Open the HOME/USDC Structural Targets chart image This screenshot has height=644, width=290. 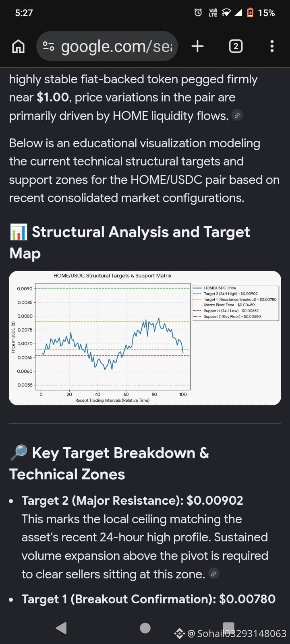[x=145, y=338]
